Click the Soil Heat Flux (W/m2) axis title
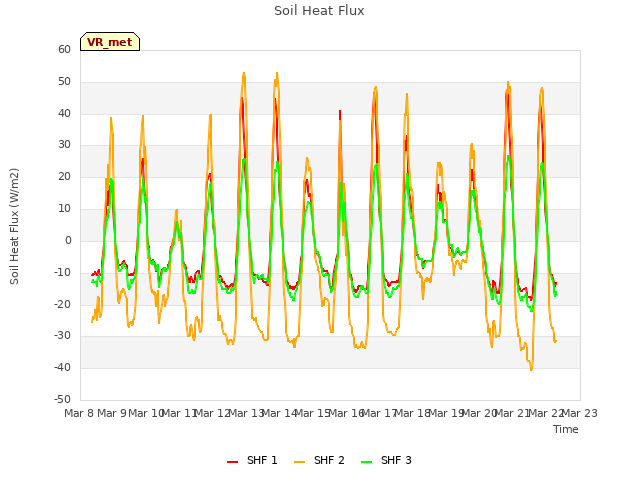 [14, 226]
